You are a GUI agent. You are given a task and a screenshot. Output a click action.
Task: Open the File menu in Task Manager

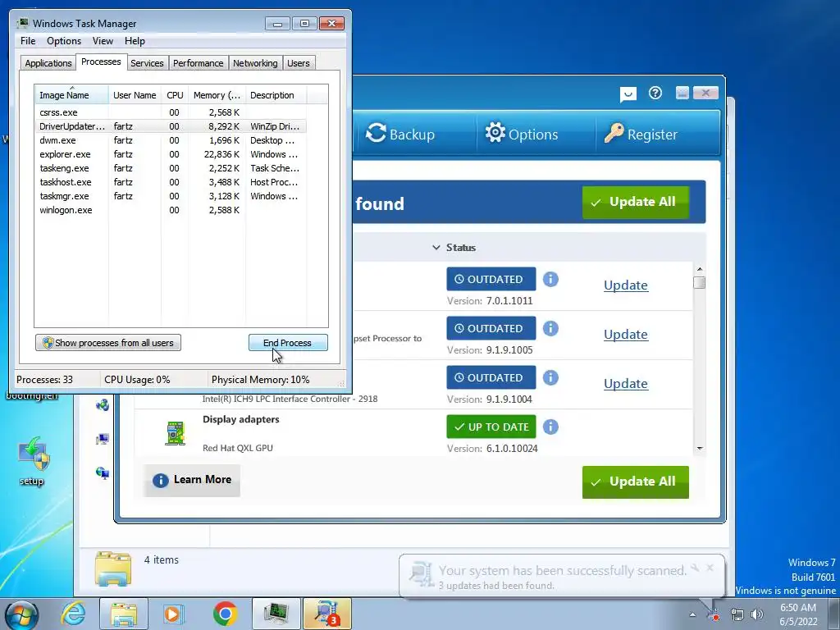click(x=28, y=41)
